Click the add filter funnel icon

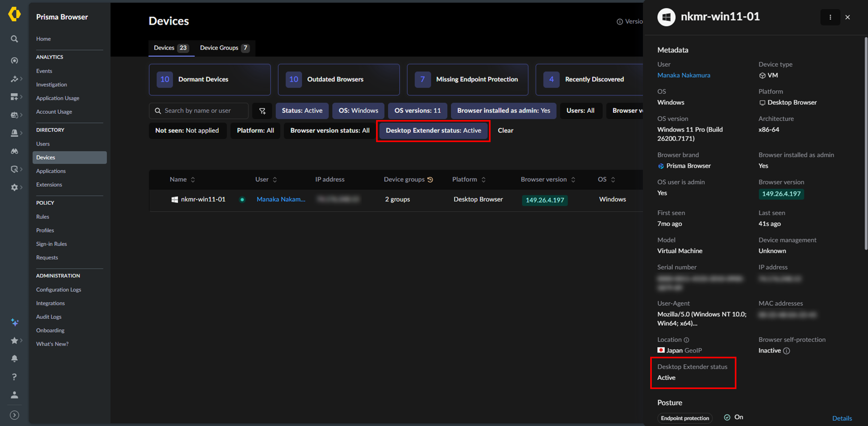[262, 111]
